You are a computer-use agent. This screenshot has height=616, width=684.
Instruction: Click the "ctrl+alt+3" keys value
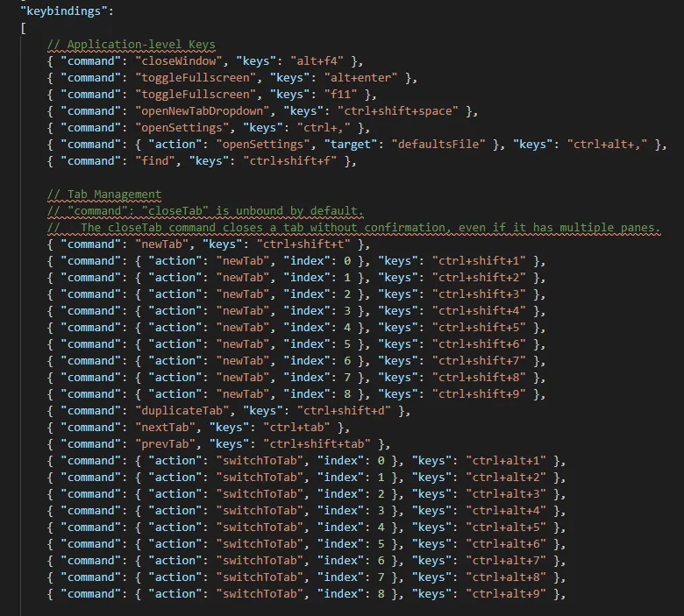pos(506,494)
